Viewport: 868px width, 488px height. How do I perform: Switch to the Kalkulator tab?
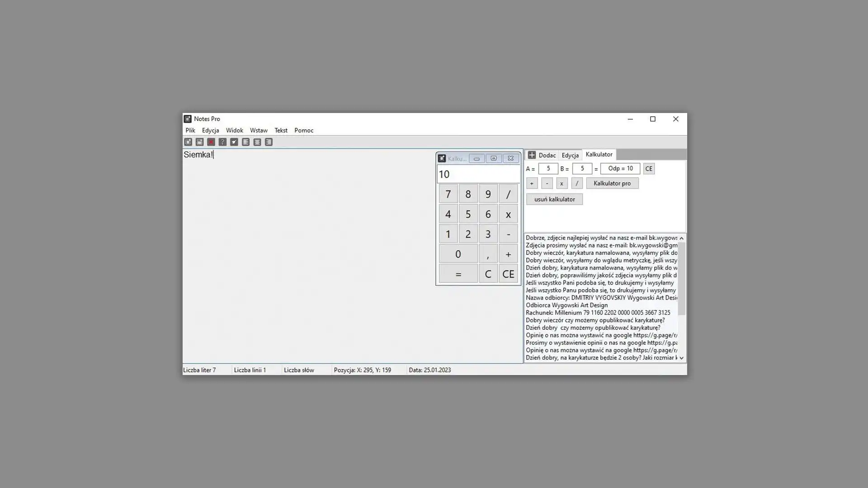tap(598, 155)
